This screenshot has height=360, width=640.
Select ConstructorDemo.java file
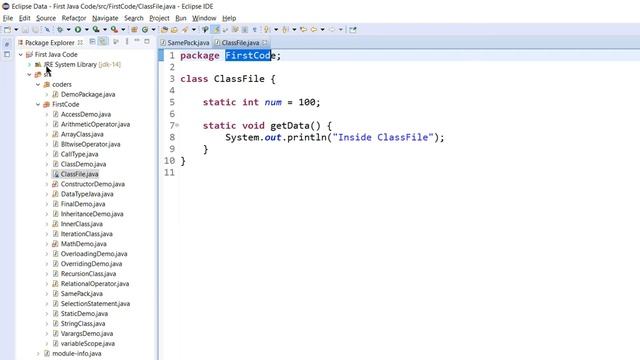93,184
